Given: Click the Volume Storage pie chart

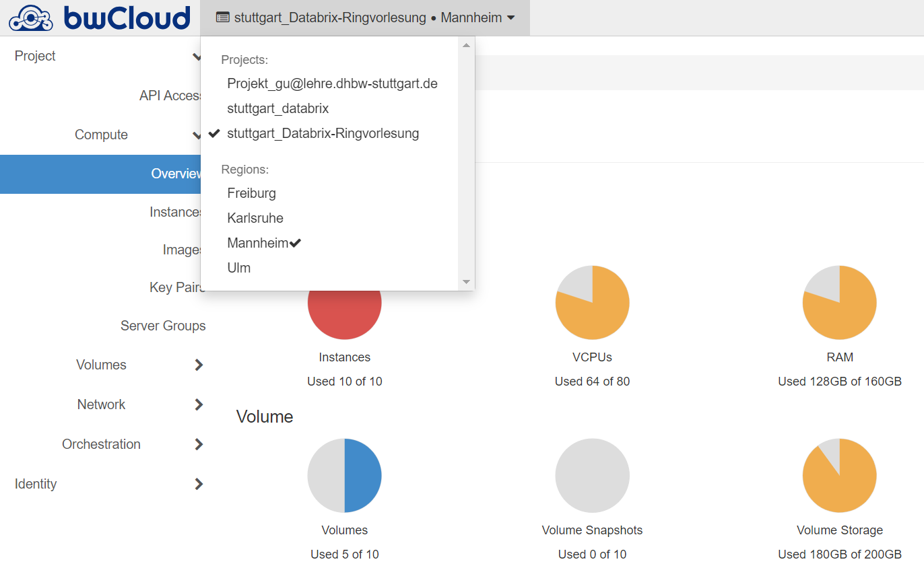Looking at the screenshot, I should [839, 476].
